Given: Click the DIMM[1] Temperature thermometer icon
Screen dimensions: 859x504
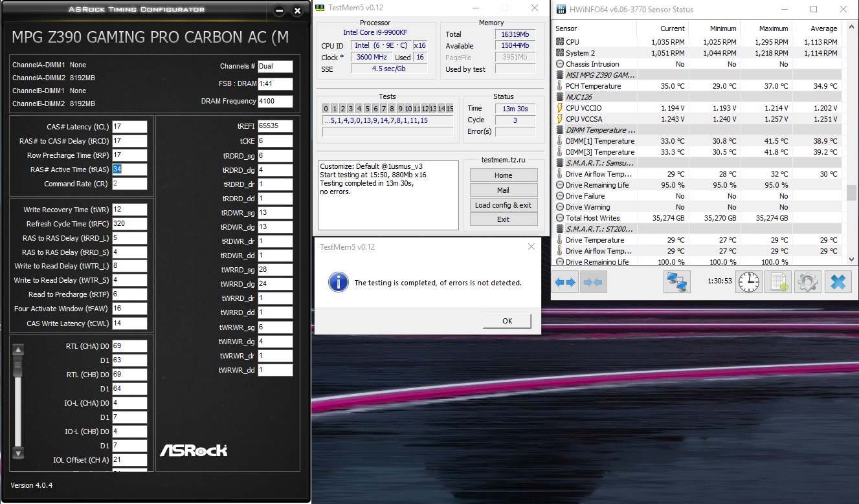Looking at the screenshot, I should point(560,141).
